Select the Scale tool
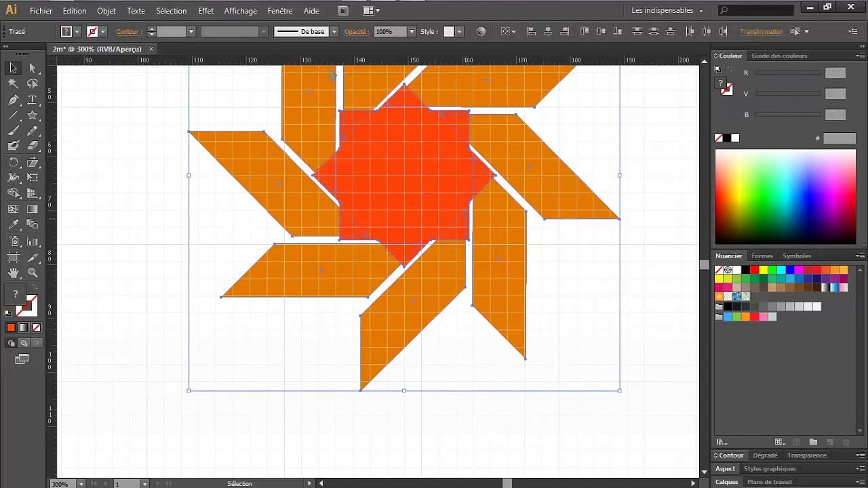 [x=33, y=163]
